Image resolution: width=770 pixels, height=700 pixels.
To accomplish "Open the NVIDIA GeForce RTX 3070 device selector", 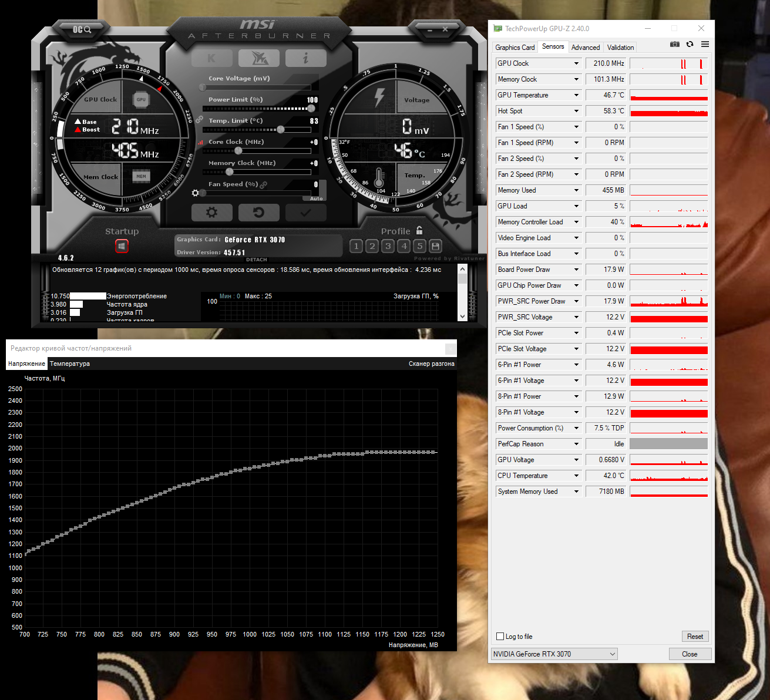I will pyautogui.click(x=554, y=654).
